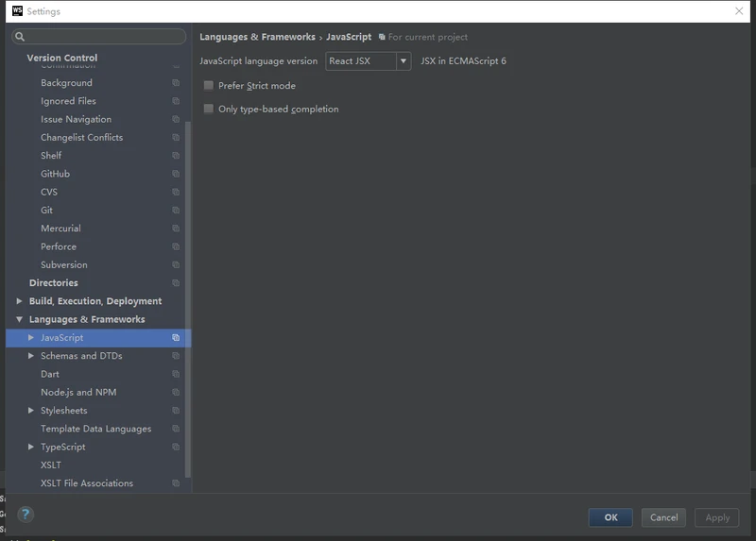Select Background under Version Control
Screen dimensions: 756x541
[66, 83]
